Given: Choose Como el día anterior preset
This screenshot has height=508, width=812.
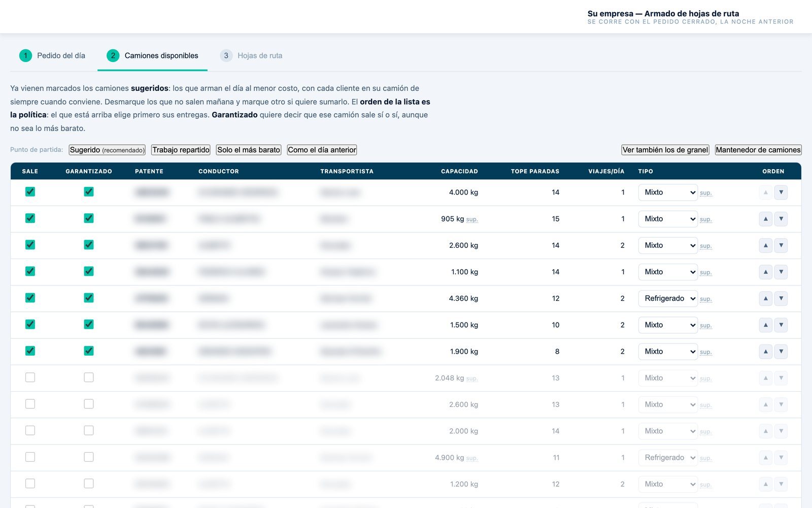Looking at the screenshot, I should tap(322, 150).
